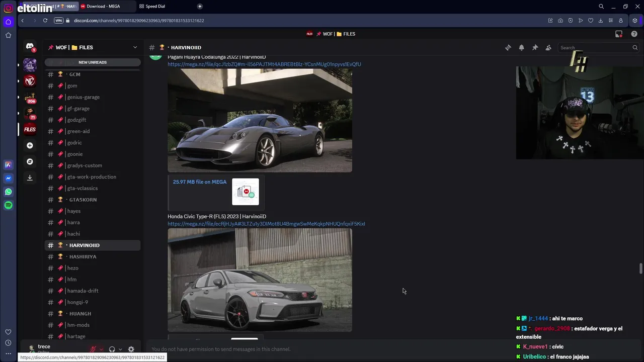Select the genius-garage channel
The image size is (644, 362).
(93, 97)
